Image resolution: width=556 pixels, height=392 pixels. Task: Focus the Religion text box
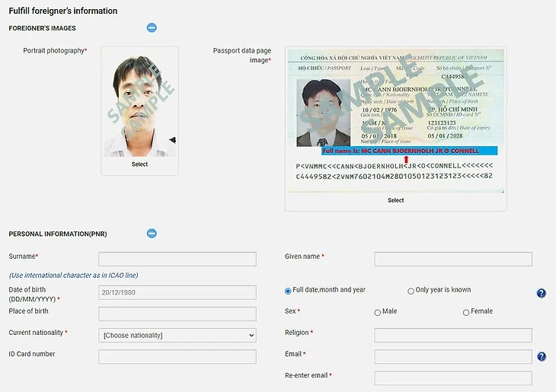coord(452,335)
